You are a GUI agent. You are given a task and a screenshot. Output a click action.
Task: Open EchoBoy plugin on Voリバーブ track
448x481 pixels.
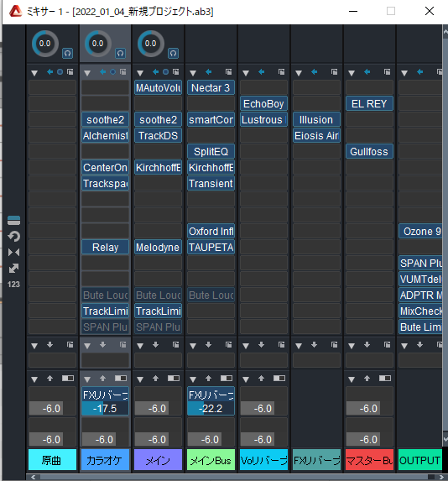pos(263,104)
